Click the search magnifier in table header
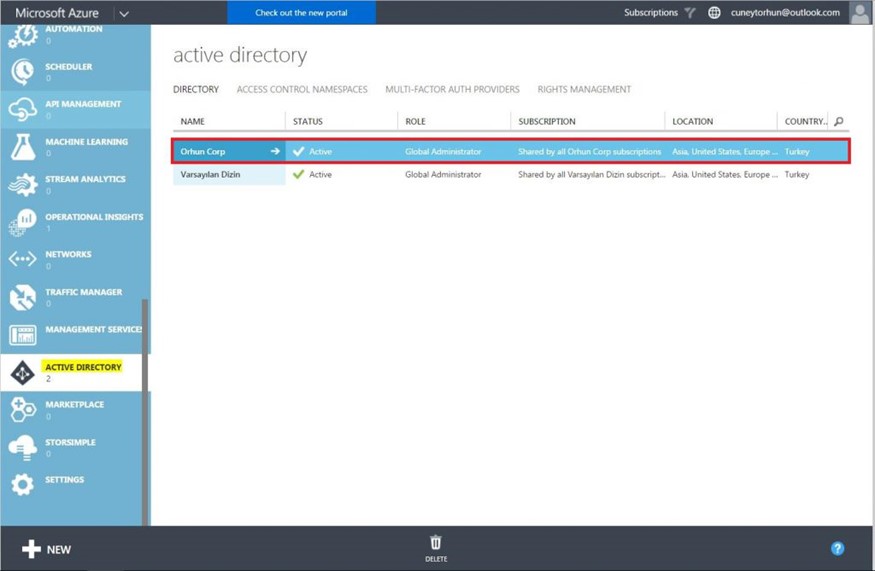The image size is (875, 571). [838, 121]
